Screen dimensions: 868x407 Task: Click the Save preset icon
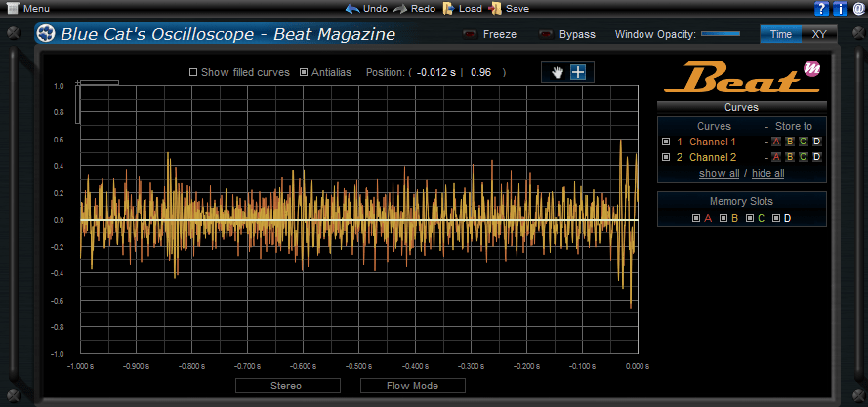pos(496,9)
